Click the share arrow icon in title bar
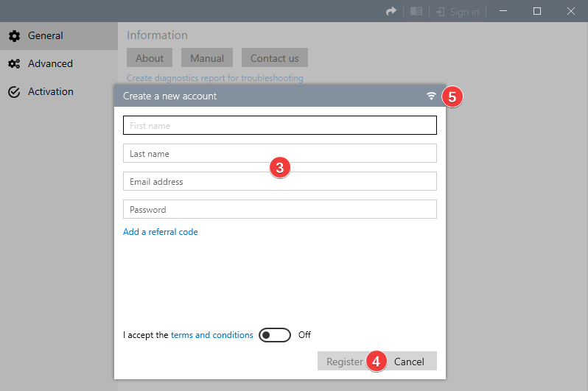The image size is (588, 391). click(x=391, y=11)
